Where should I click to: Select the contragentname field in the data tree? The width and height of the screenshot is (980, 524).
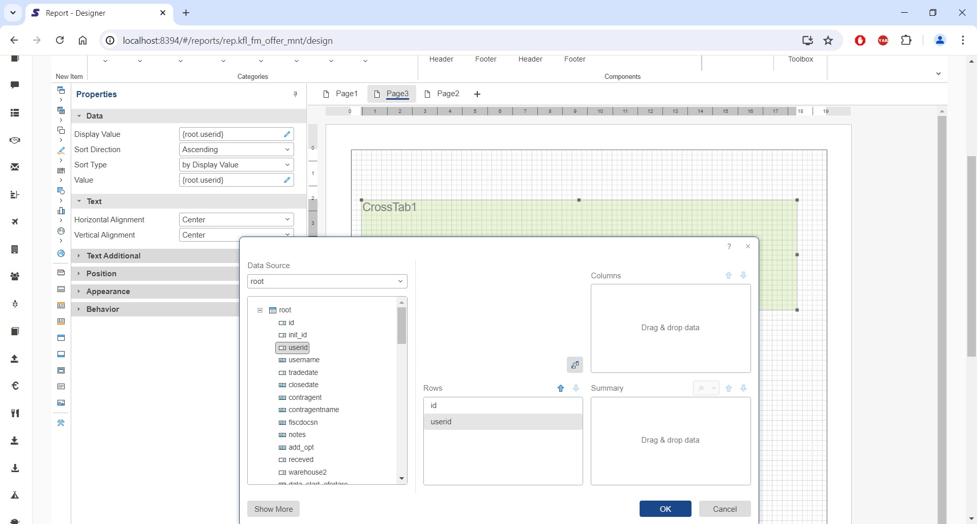[x=309, y=410]
